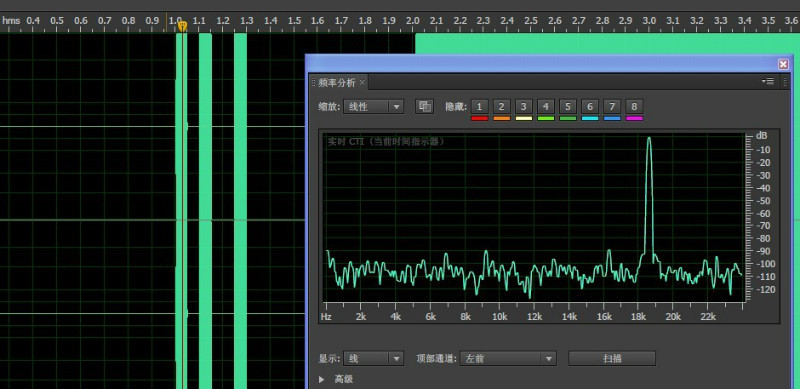Click the red color swatch under slot 1
800x389 pixels.
coord(479,118)
